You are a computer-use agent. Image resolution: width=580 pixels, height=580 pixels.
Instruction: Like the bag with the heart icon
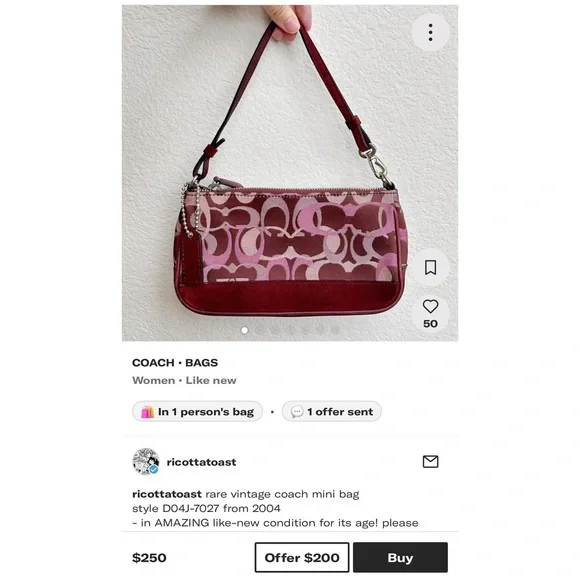430,306
